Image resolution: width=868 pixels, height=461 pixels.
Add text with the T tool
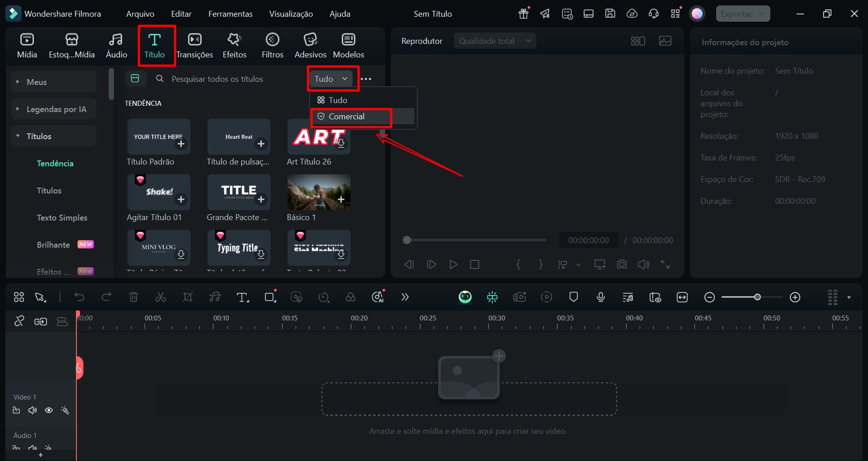click(243, 297)
